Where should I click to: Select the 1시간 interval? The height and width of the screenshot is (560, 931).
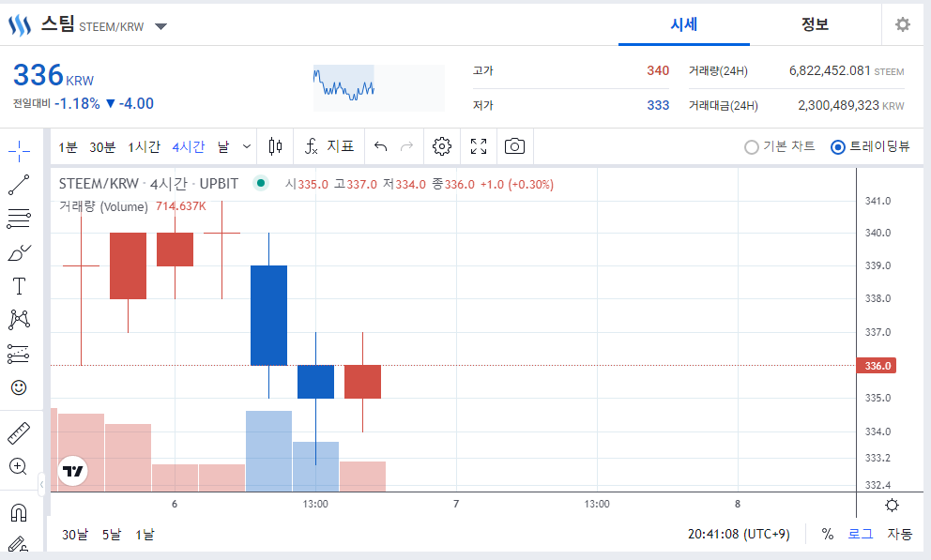point(144,146)
